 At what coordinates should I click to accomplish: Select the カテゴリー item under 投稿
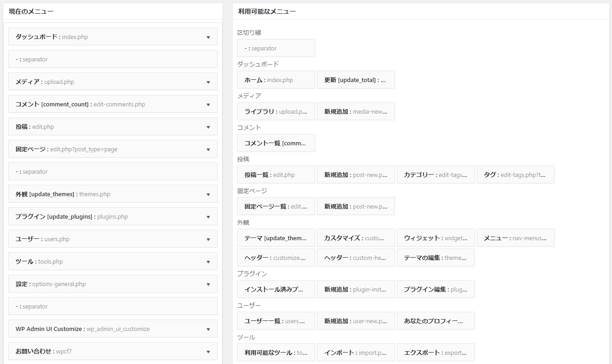click(x=435, y=175)
